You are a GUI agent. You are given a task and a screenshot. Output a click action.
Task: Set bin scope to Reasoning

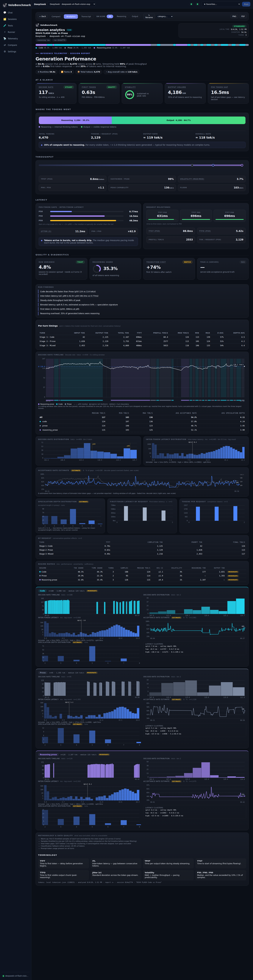click(121, 16)
